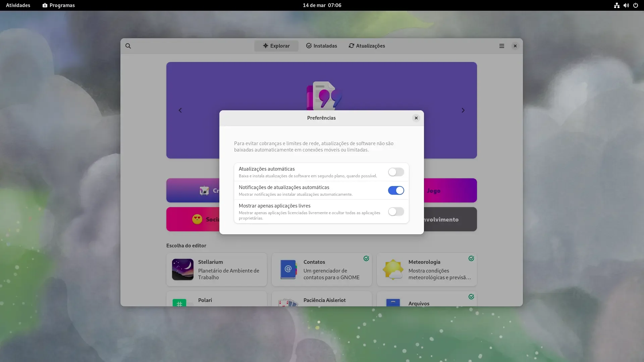Switch to the Explorar tab
Image resolution: width=644 pixels, height=362 pixels.
(276, 46)
